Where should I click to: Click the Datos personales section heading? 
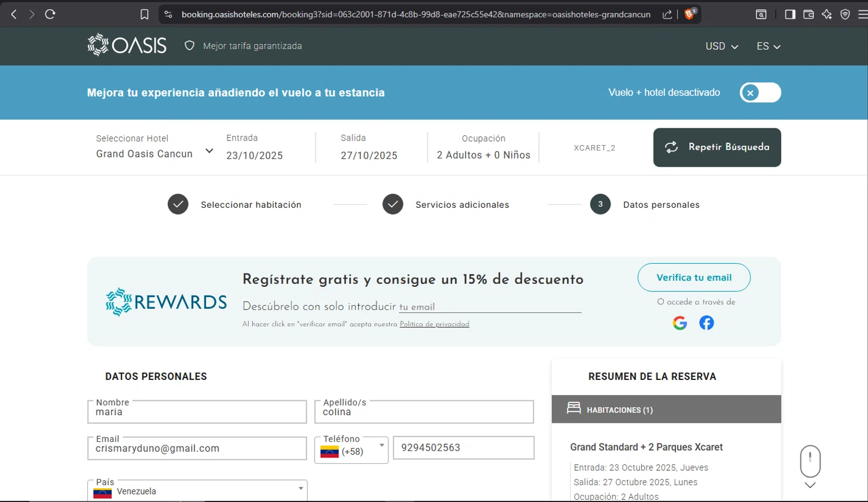click(156, 376)
